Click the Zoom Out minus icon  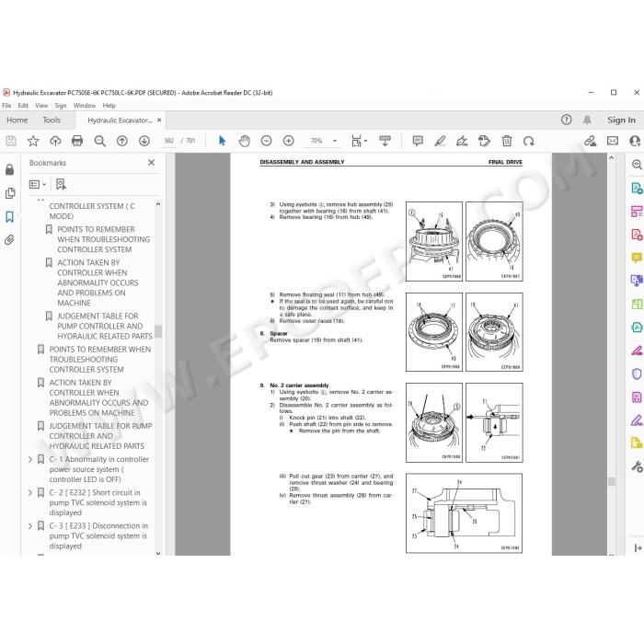[x=266, y=141]
